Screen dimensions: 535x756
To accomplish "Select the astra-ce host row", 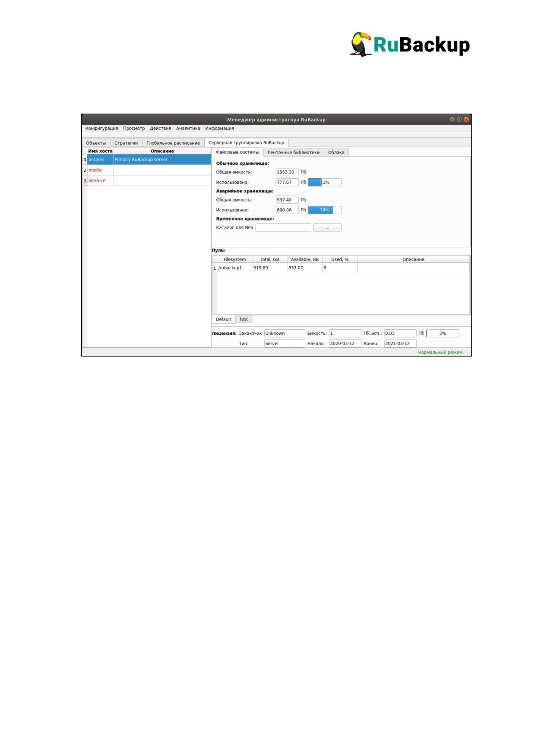I will click(147, 180).
